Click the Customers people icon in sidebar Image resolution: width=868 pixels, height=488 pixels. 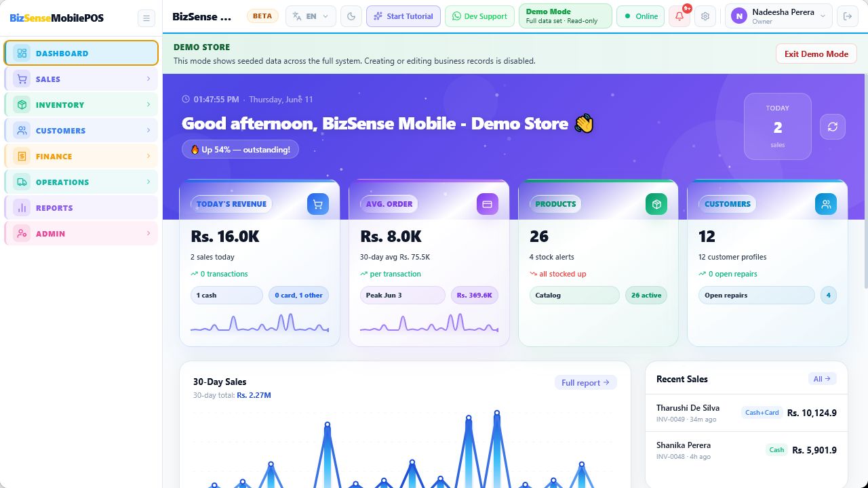coord(22,131)
